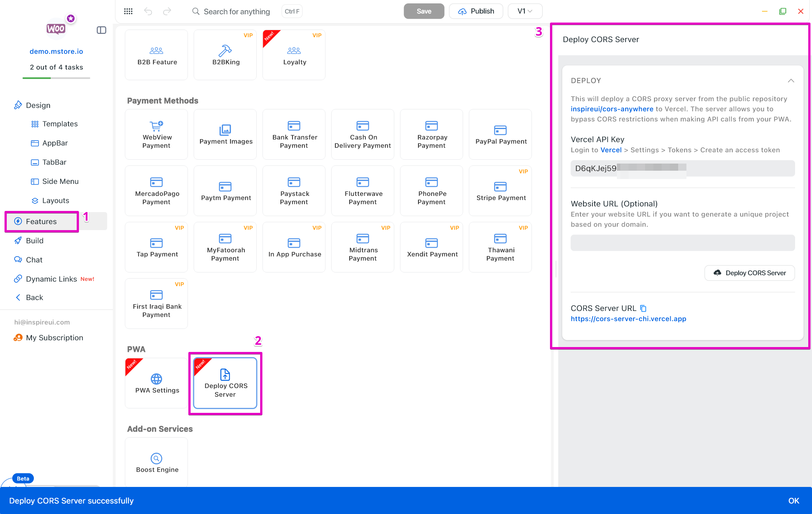Open the inspireui/cors-anywhere repository link
This screenshot has height=514, width=812.
612,109
